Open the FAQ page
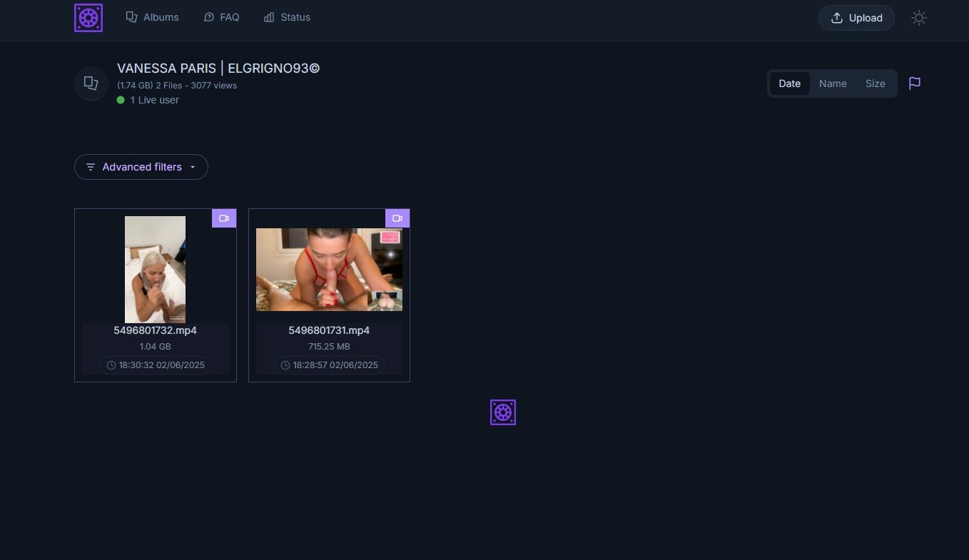This screenshot has height=560, width=969. (221, 17)
